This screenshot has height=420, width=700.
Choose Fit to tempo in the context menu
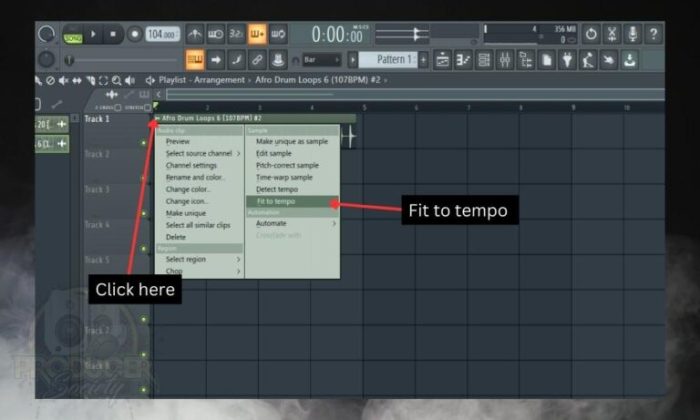click(x=292, y=201)
